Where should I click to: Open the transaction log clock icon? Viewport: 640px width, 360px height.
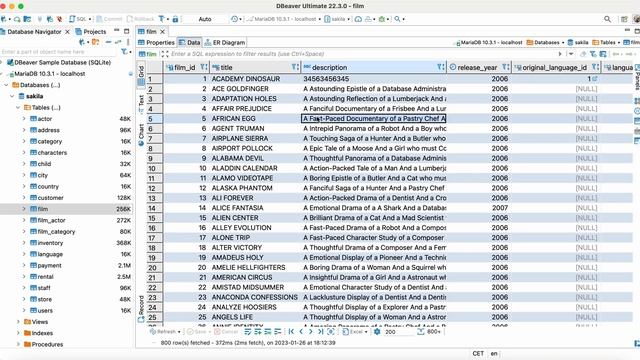coord(234,19)
